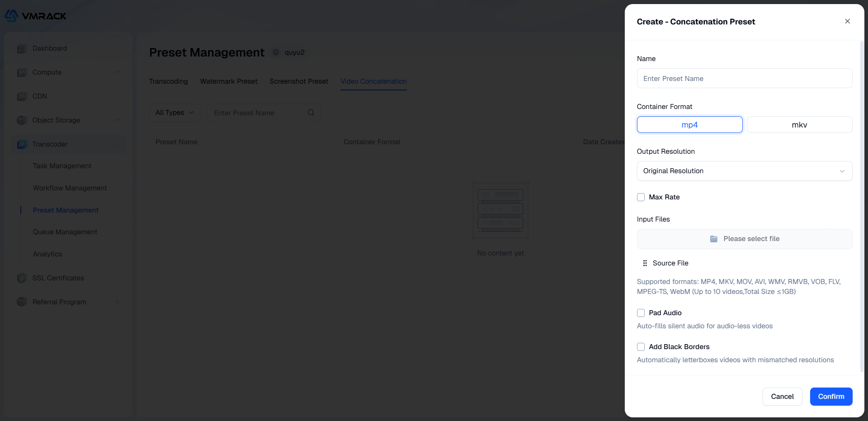Open Workflow Management in the sidebar
This screenshot has width=868, height=421.
coord(70,188)
